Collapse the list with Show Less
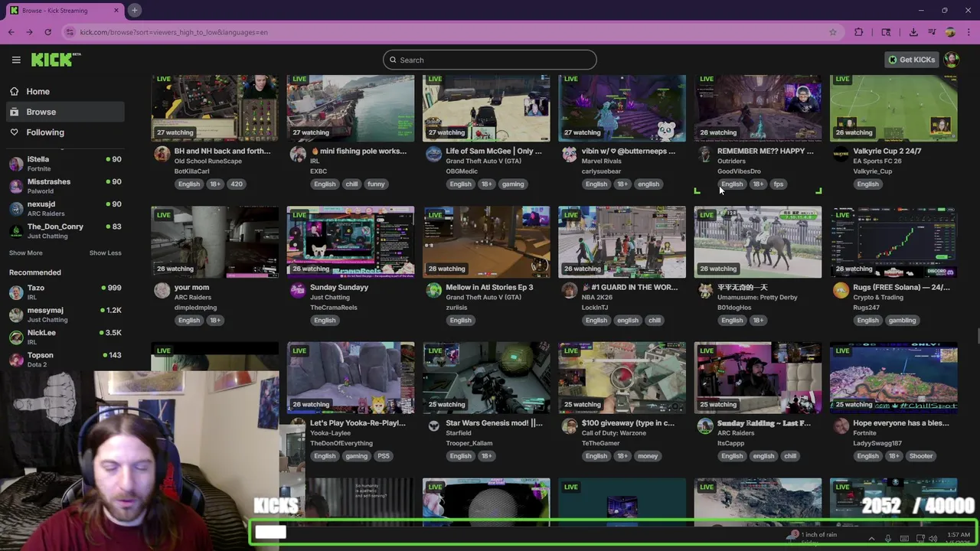Image resolution: width=980 pixels, height=551 pixels. pos(105,253)
